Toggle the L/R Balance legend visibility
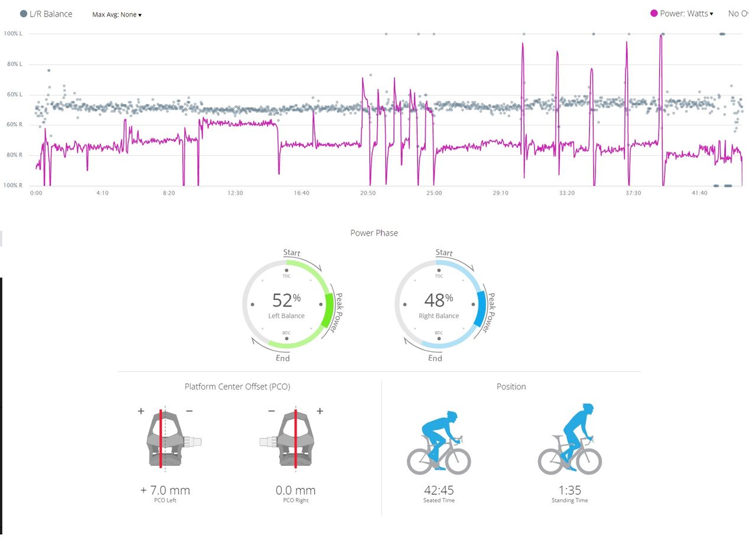This screenshot has width=756, height=539. [x=22, y=13]
